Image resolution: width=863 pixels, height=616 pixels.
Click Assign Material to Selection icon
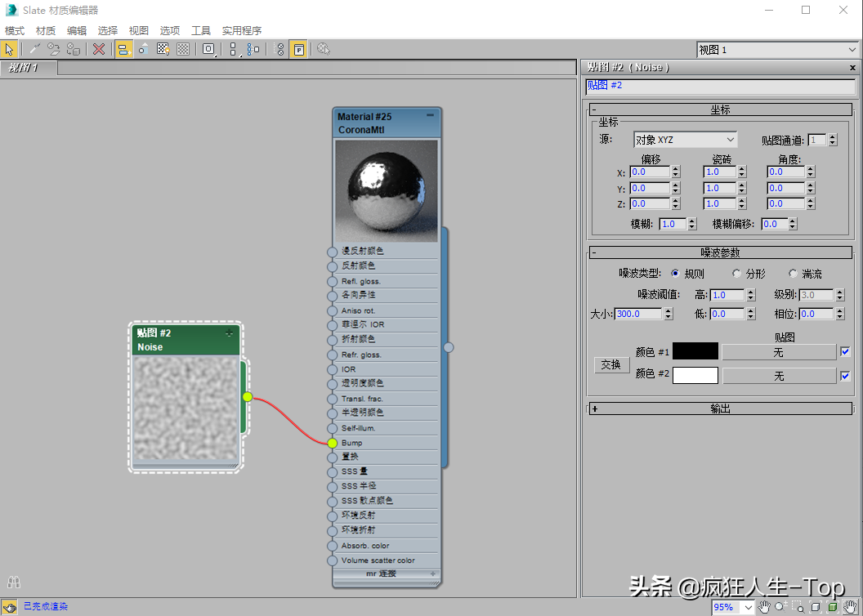[74, 49]
